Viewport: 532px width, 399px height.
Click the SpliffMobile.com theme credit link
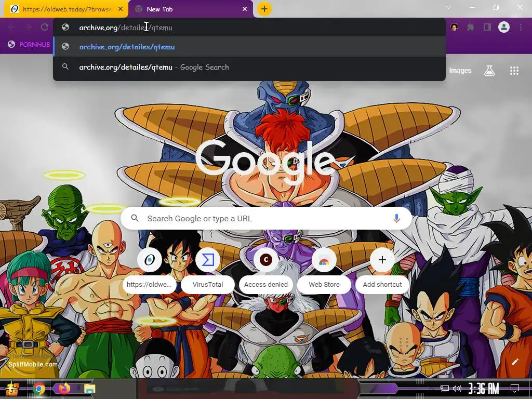click(x=33, y=364)
